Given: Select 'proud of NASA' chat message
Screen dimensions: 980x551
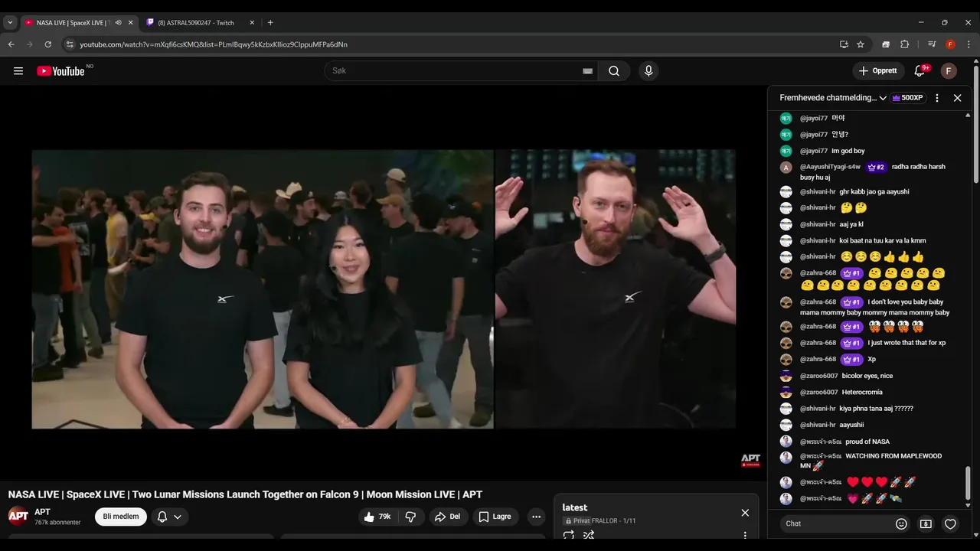Looking at the screenshot, I should [x=867, y=442].
